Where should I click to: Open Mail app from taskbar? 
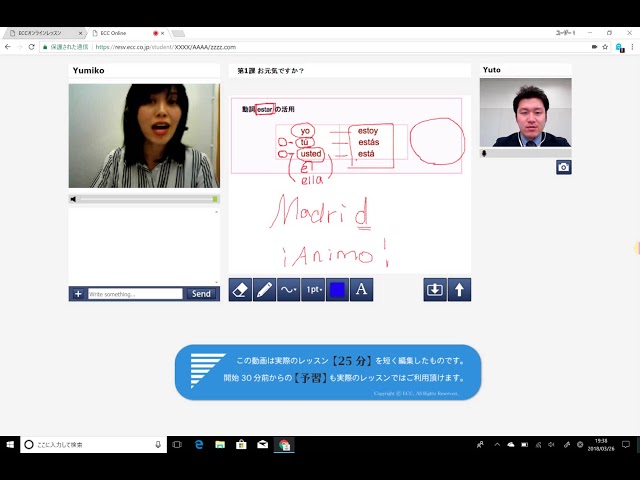pos(262,444)
